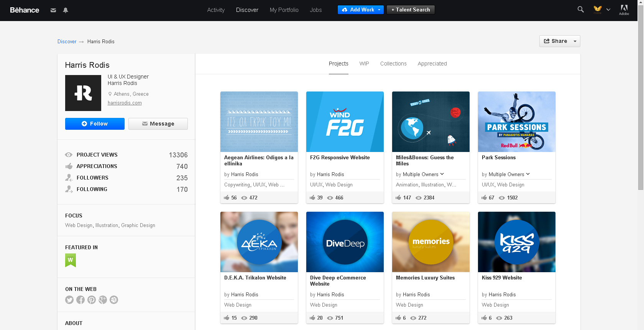Appreciate thumbs-up on Aegean Airlines card
The width and height of the screenshot is (644, 330).
coord(227,198)
